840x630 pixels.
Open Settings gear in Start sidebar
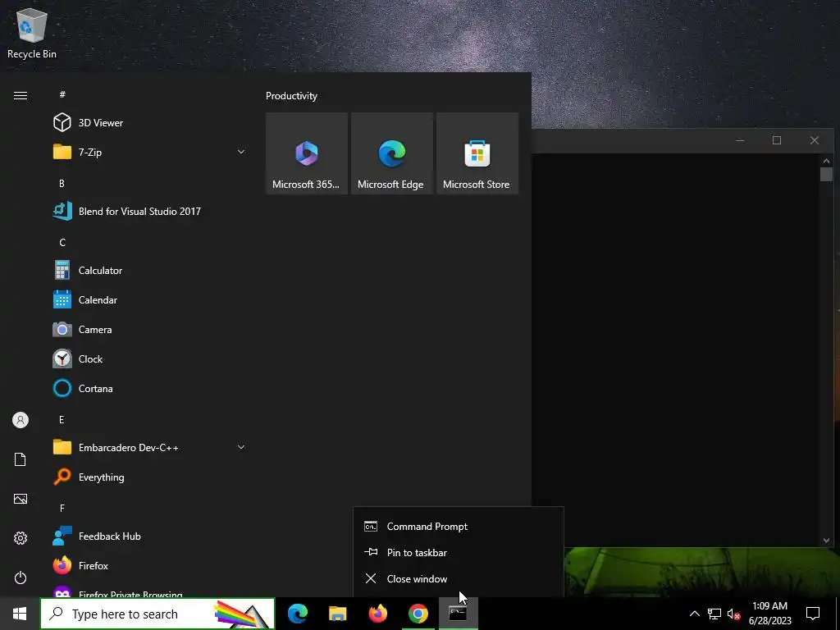21,538
